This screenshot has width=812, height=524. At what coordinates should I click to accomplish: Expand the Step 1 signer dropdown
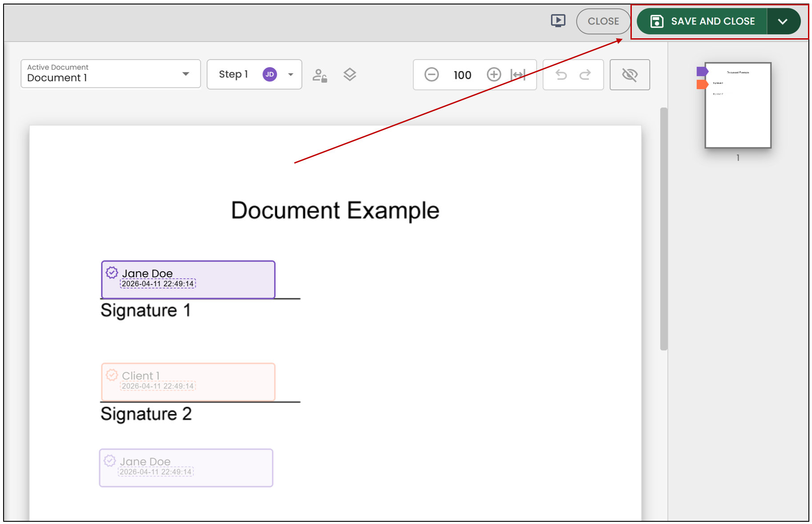pos(255,74)
